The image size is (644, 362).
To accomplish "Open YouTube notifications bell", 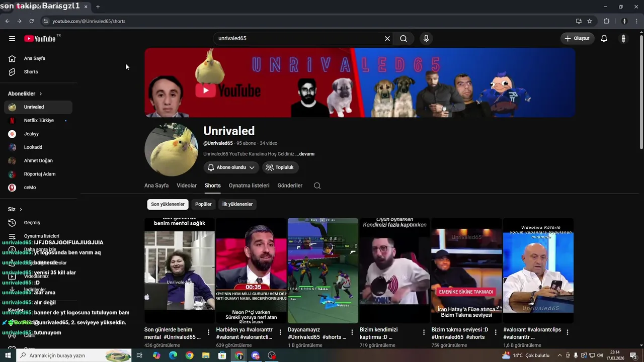I will coord(604,39).
